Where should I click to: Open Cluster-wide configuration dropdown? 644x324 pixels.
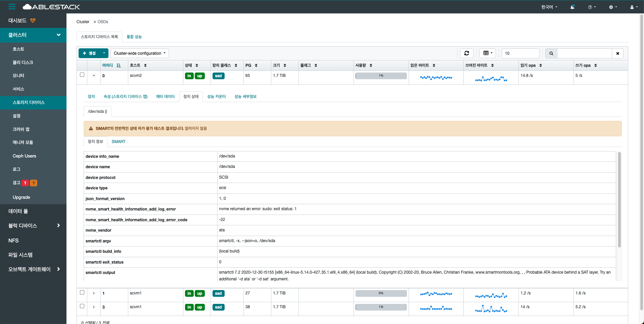[x=139, y=53]
